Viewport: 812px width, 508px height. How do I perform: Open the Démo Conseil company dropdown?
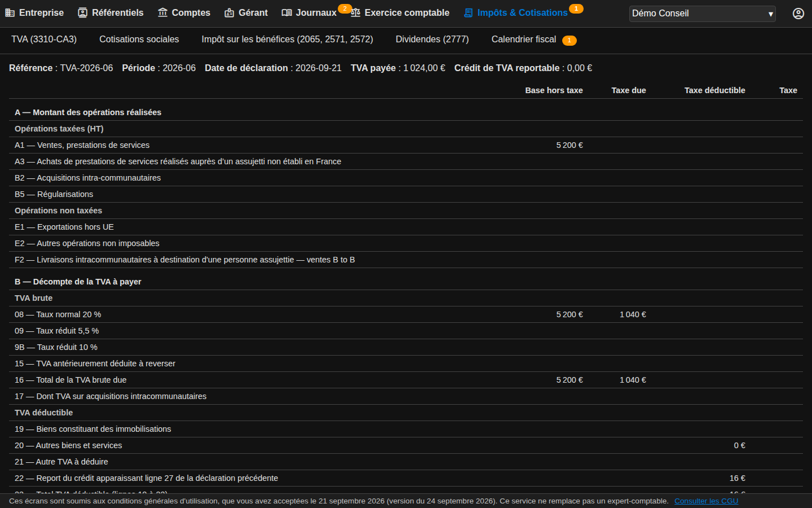tap(703, 14)
